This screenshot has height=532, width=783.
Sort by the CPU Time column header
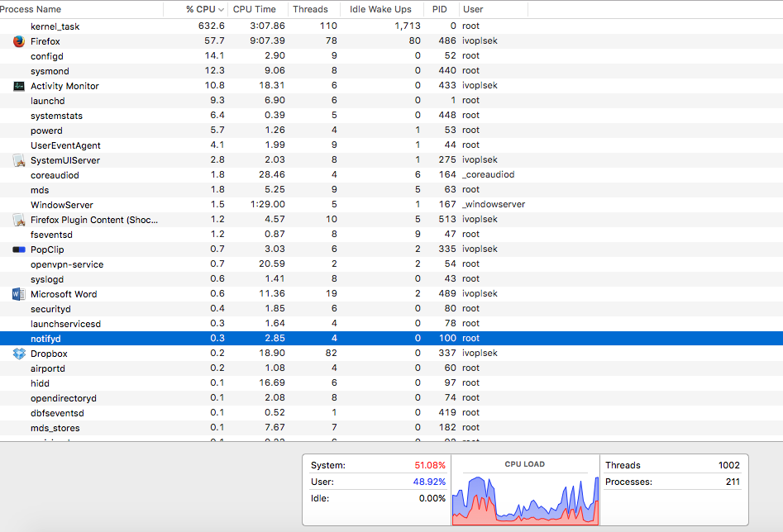pyautogui.click(x=254, y=9)
